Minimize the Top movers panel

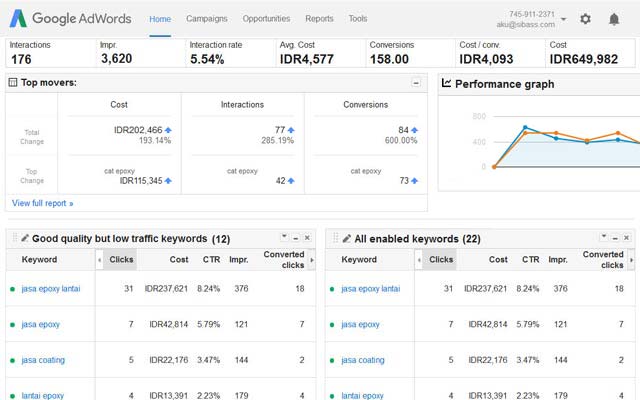pyautogui.click(x=416, y=83)
